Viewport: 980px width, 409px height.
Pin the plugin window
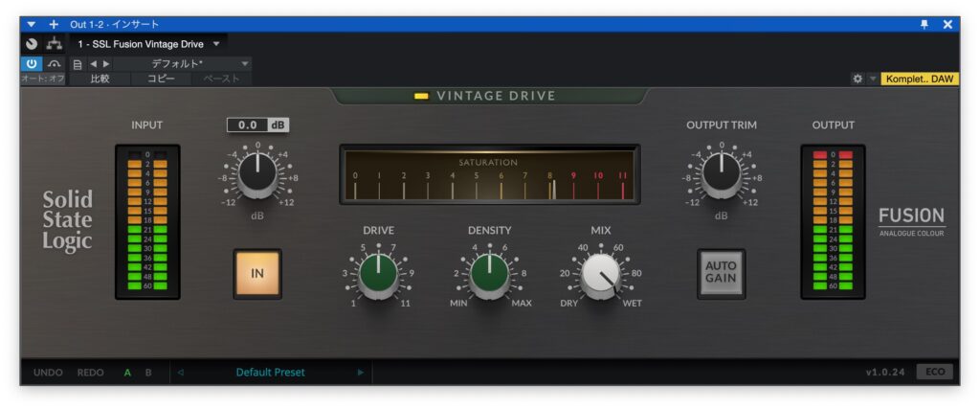click(x=924, y=24)
